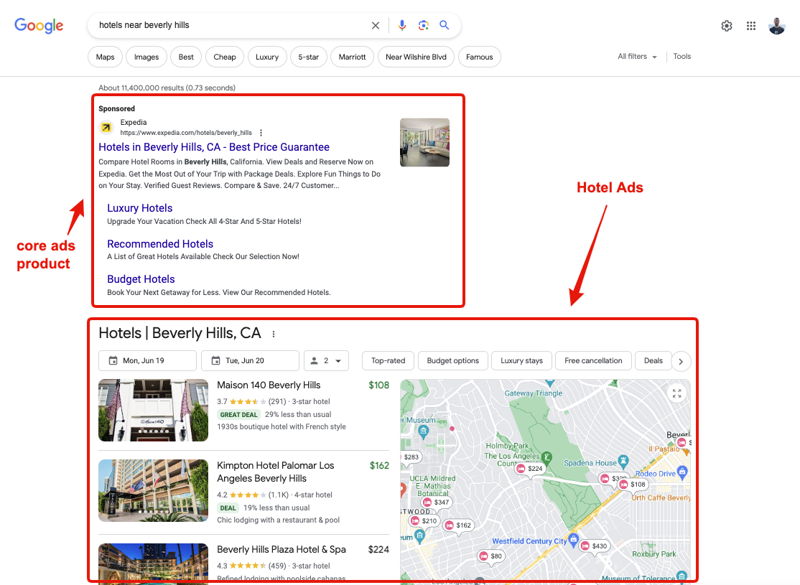Click the $347 hotel pin on map
The image size is (800, 585).
pos(436,502)
